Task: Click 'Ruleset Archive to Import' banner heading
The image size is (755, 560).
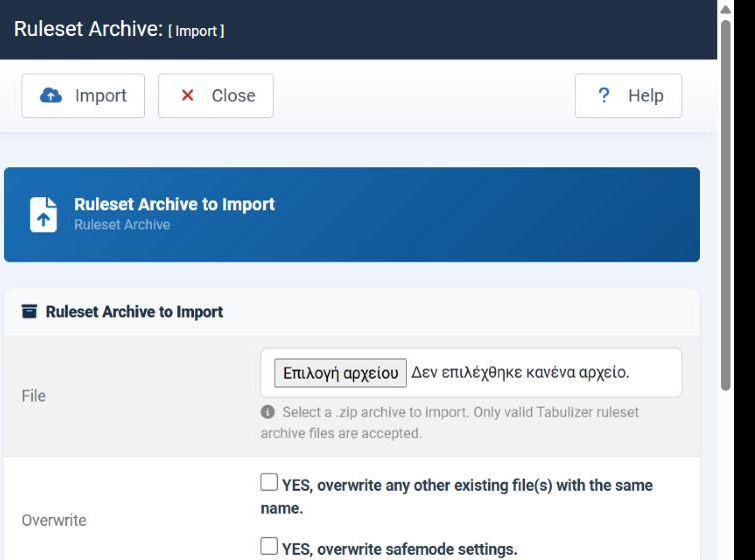Action: point(174,204)
